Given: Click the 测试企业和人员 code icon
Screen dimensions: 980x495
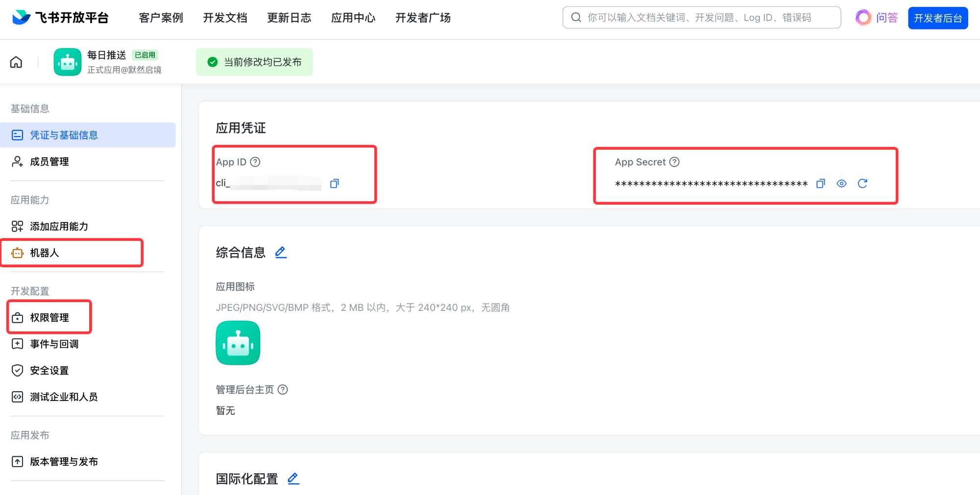Looking at the screenshot, I should coord(17,397).
